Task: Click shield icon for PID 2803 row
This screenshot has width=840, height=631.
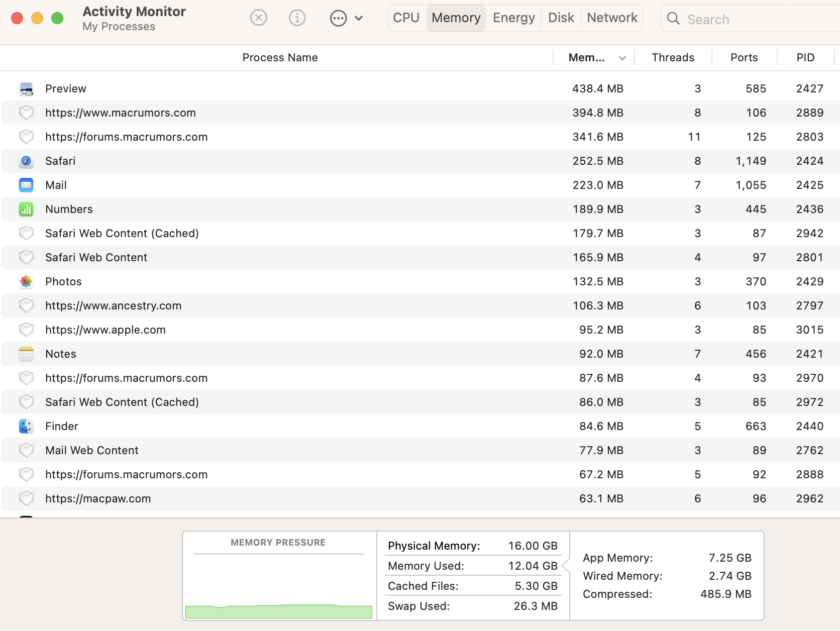Action: click(26, 137)
